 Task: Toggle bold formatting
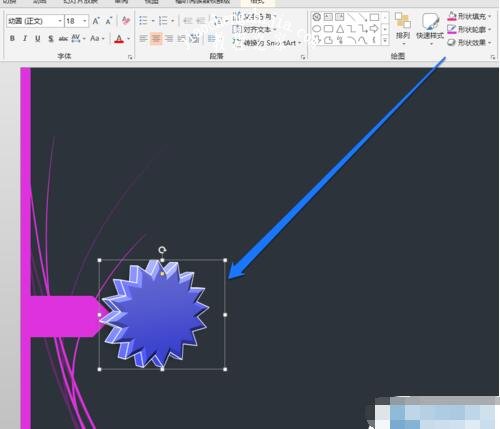12,39
